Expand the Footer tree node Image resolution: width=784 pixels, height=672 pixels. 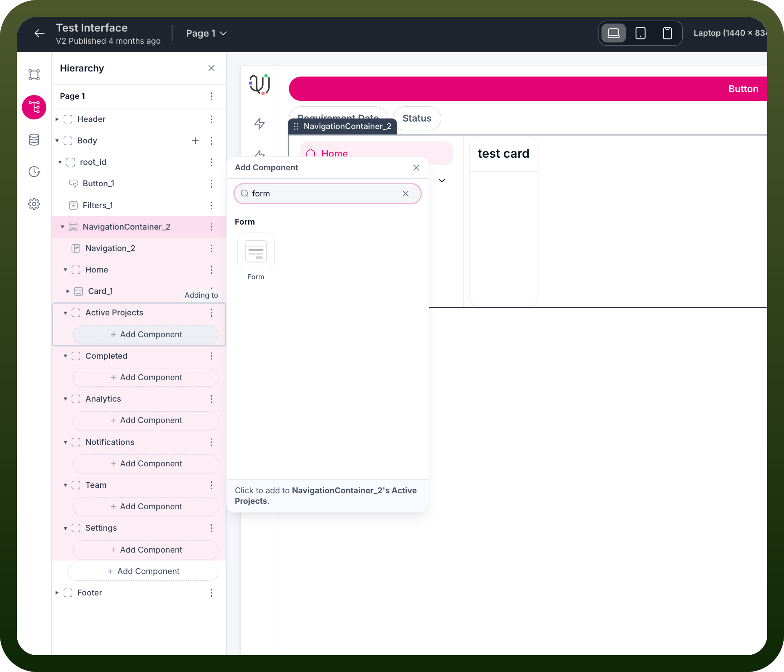pyautogui.click(x=57, y=593)
